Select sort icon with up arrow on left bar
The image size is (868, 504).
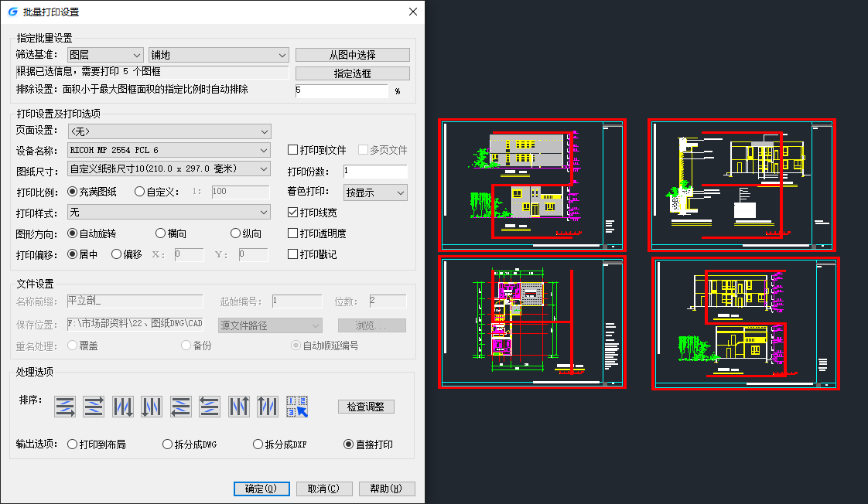tap(268, 407)
